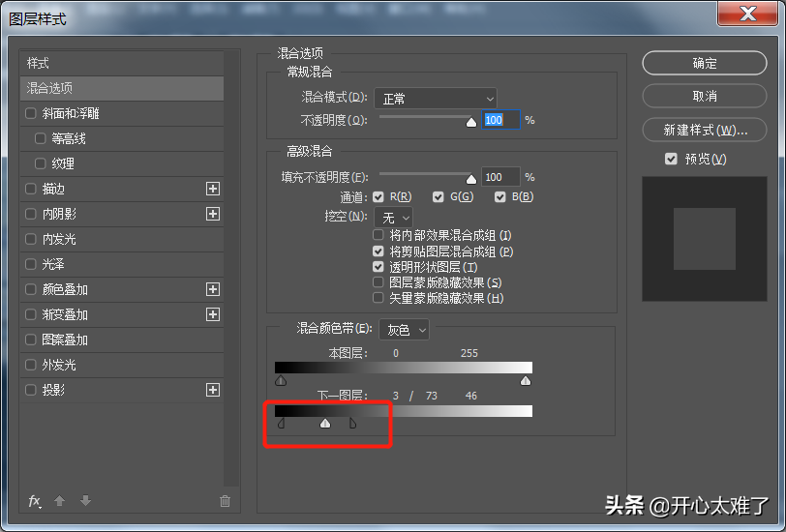Click the 取消 button

(705, 96)
